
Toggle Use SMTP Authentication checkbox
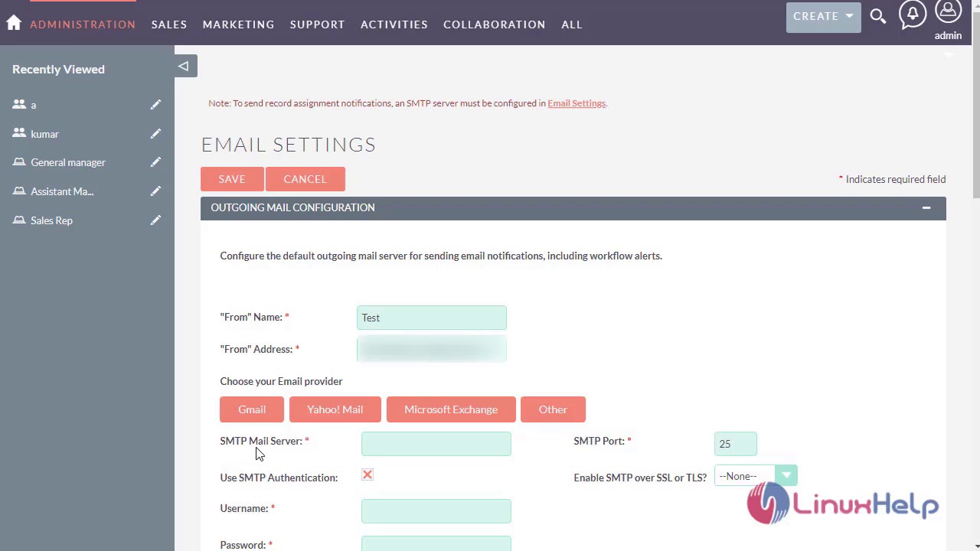pyautogui.click(x=367, y=475)
